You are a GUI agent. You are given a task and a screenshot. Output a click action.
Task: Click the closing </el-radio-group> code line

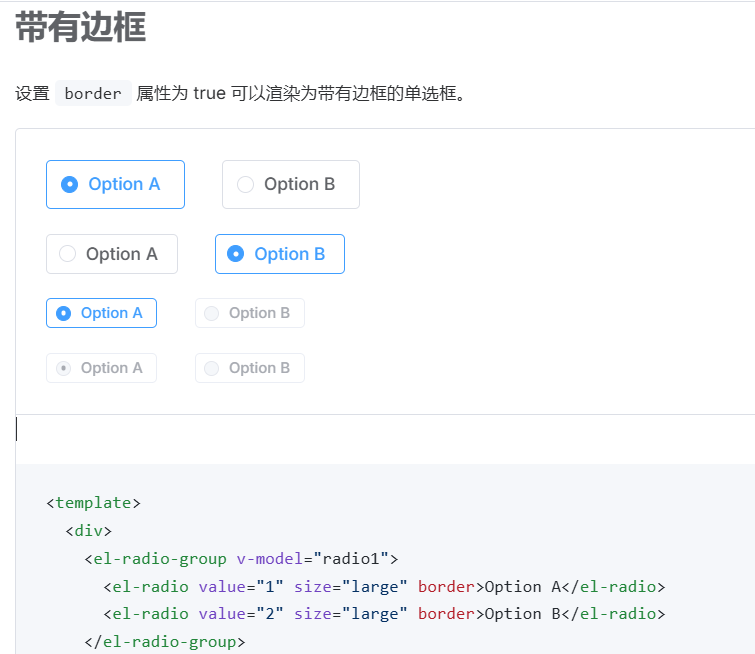[165, 641]
